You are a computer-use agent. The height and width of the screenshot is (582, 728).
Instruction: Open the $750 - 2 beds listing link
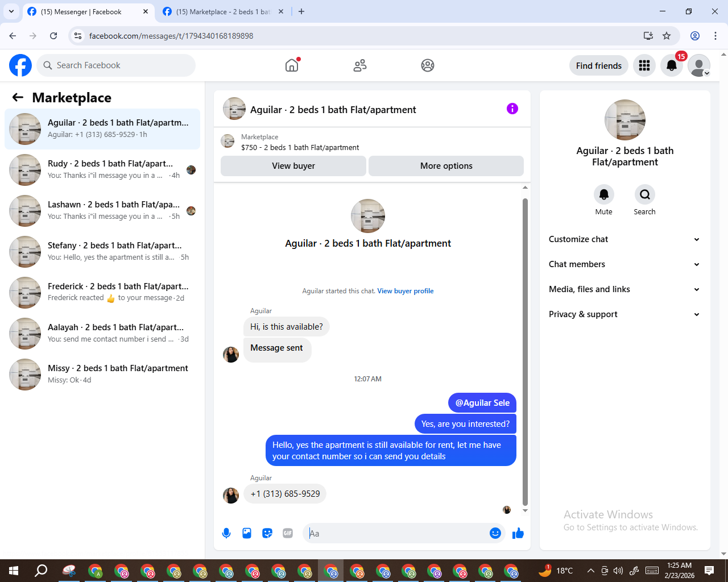(x=300, y=147)
